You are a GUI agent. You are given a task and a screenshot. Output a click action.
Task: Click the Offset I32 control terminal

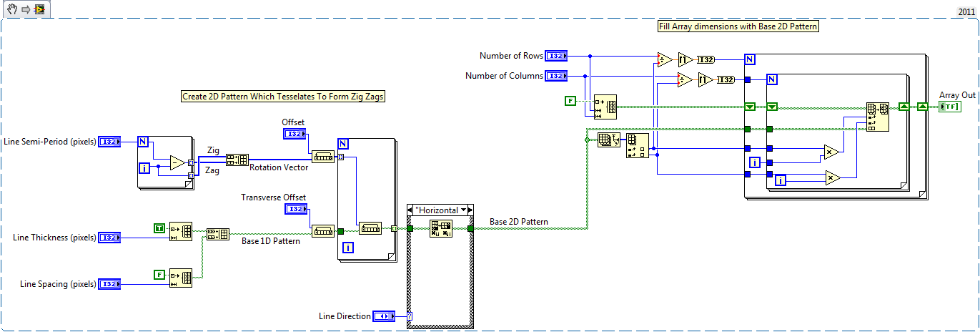(x=295, y=134)
